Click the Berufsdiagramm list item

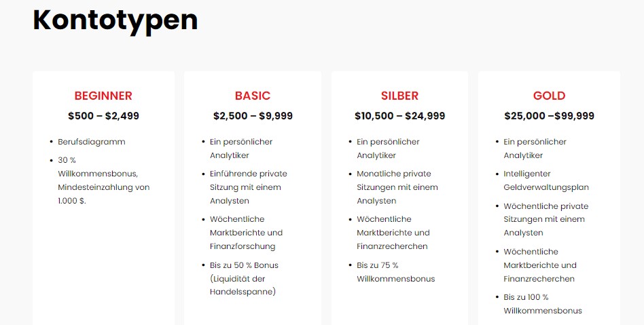coord(92,142)
